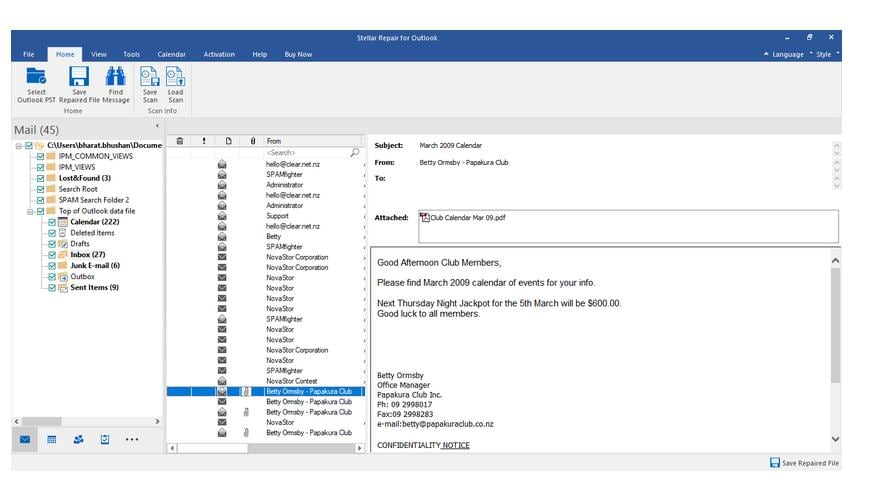This screenshot has width=875, height=487.
Task: Collapse the root PST file tree node
Action: pyautogui.click(x=18, y=146)
